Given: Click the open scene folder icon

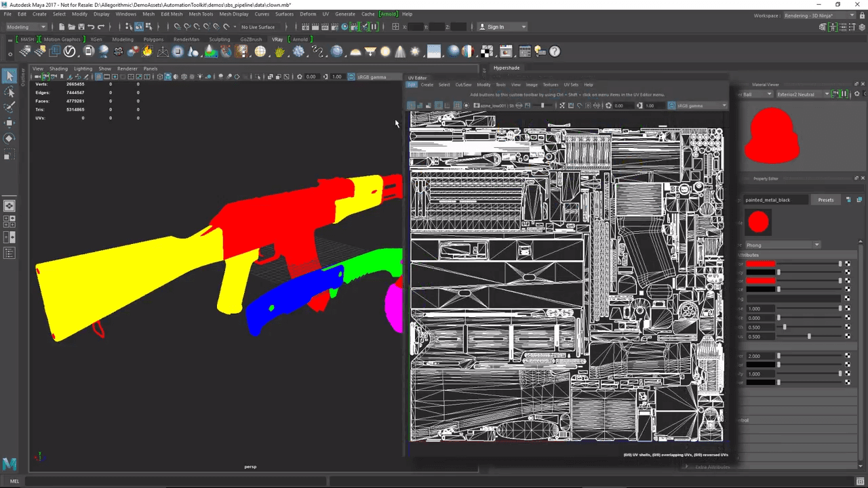Looking at the screenshot, I should pos(71,27).
